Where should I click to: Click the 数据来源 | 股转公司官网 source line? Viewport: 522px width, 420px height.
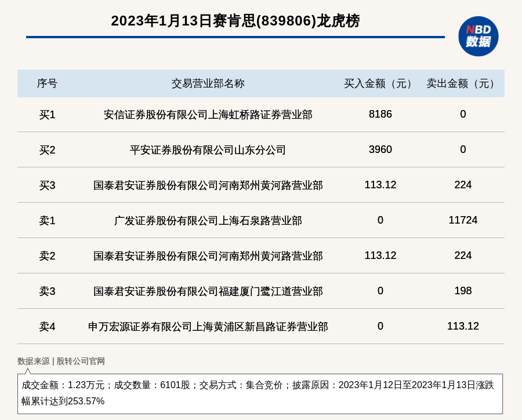click(61, 361)
